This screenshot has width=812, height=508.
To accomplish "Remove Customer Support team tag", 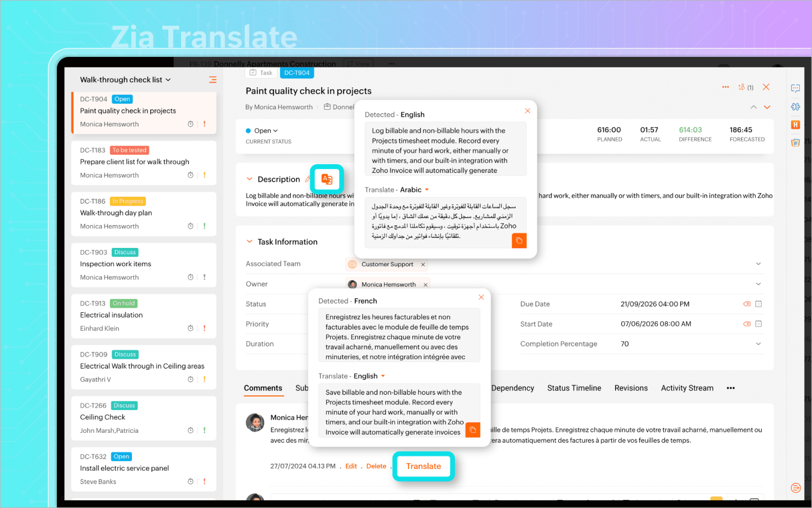I will click(423, 264).
